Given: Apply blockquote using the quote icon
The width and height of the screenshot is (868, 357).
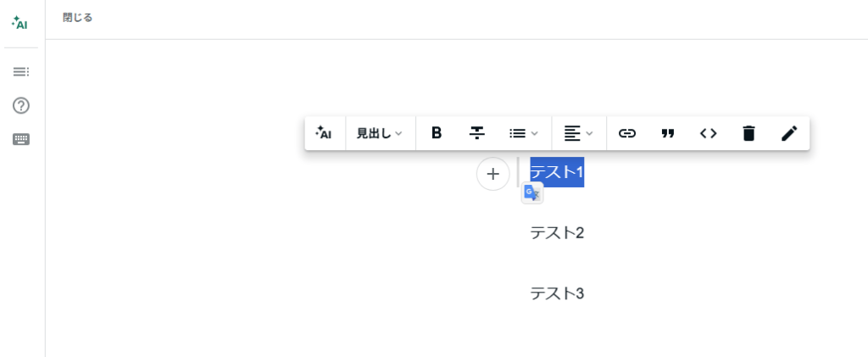Looking at the screenshot, I should pyautogui.click(x=668, y=133).
